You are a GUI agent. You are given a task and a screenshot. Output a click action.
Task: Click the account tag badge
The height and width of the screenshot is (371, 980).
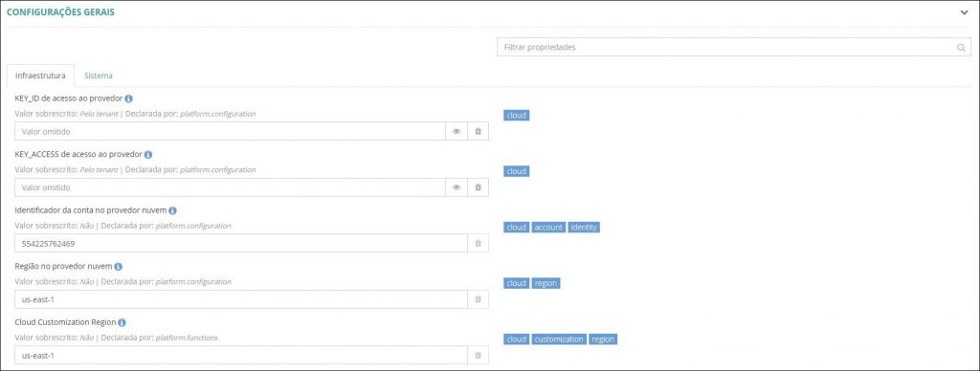point(548,228)
